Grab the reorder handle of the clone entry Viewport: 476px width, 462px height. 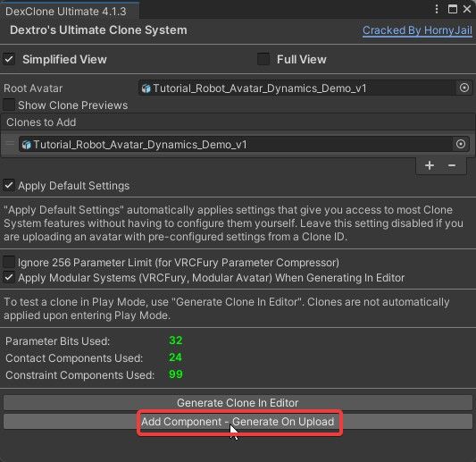coord(10,144)
